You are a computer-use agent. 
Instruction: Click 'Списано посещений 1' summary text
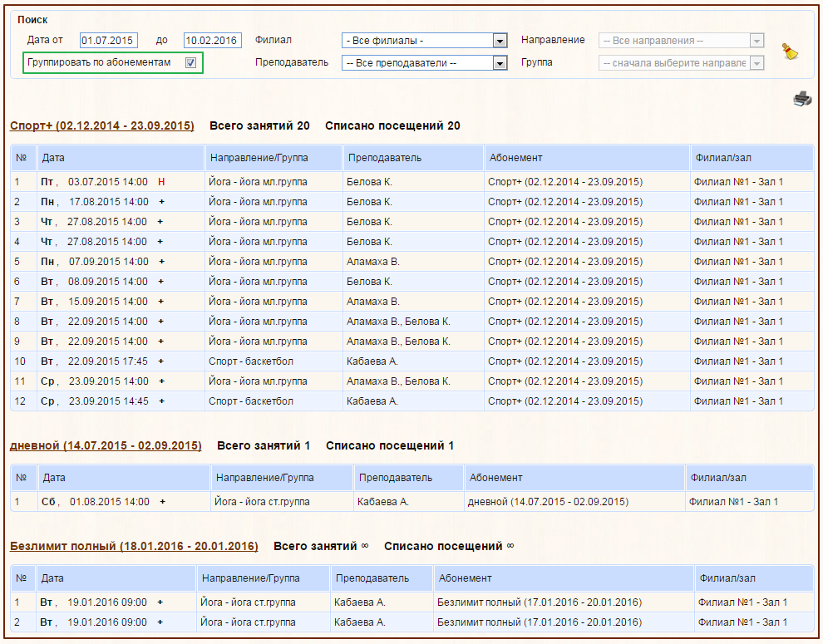[x=390, y=445]
